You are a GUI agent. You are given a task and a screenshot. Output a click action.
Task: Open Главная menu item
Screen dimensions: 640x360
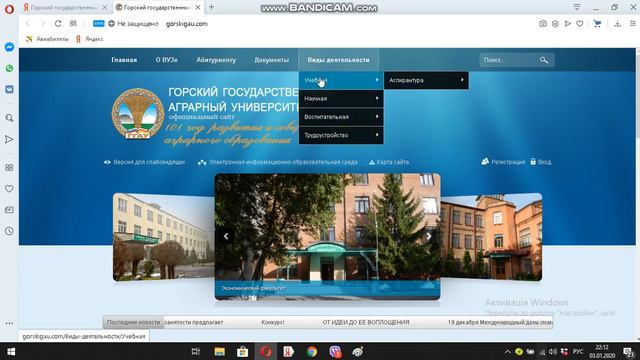coord(124,60)
